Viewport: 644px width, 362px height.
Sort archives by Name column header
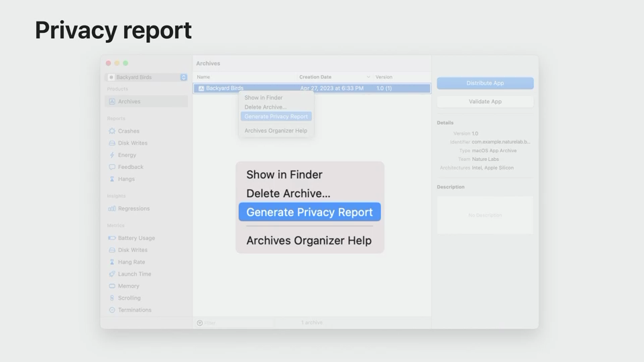pos(203,76)
